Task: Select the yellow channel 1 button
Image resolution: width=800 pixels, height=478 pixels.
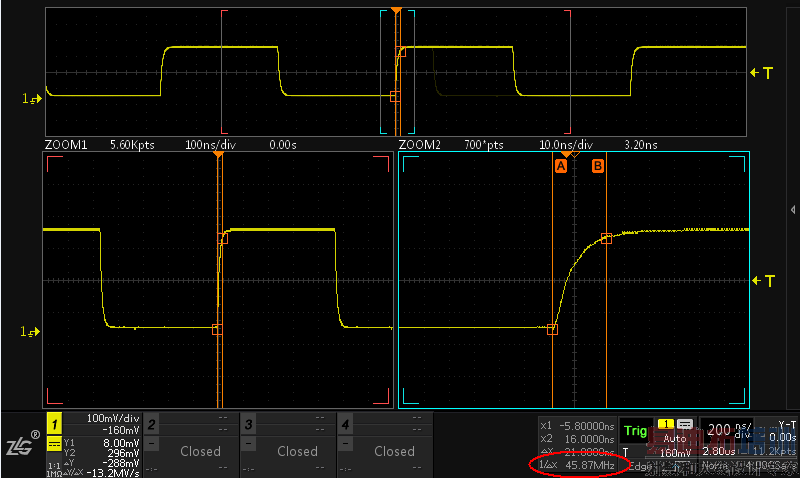Action: point(54,423)
